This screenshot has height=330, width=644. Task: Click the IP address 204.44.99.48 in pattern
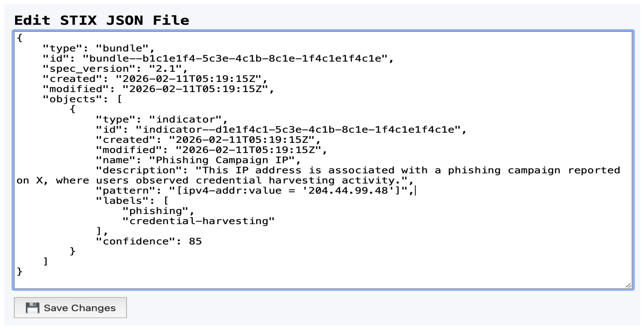point(348,191)
